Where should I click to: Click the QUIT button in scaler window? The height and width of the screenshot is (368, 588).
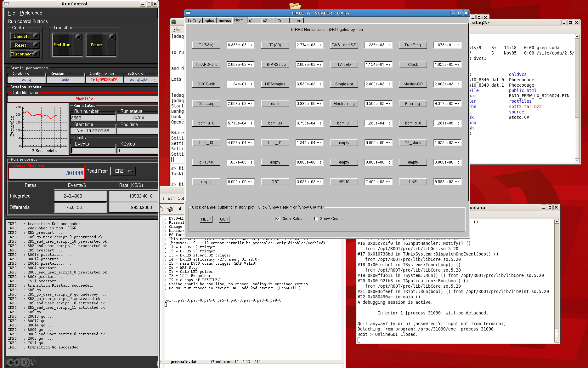coord(224,219)
